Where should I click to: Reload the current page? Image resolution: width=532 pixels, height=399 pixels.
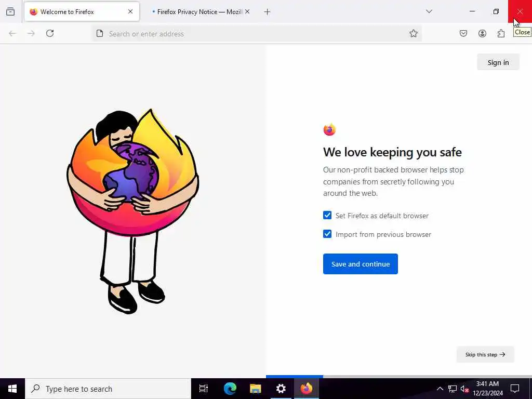point(50,33)
